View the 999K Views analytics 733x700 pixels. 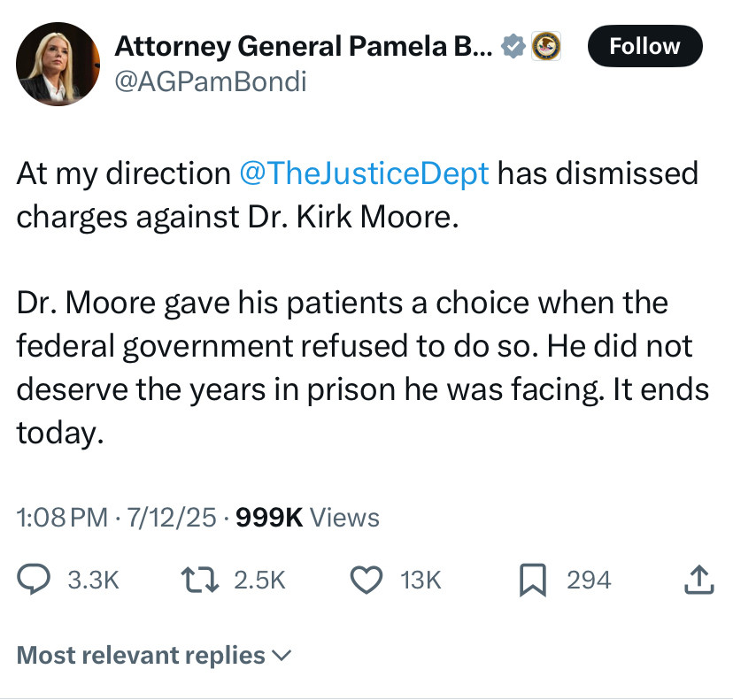307,518
